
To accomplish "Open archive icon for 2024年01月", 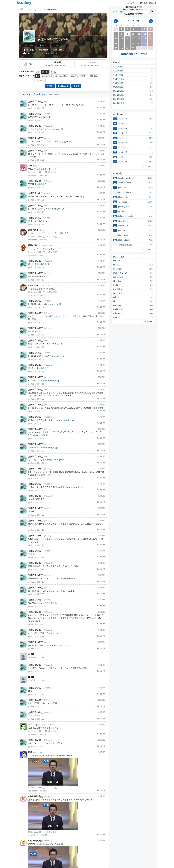I will pos(115,147).
